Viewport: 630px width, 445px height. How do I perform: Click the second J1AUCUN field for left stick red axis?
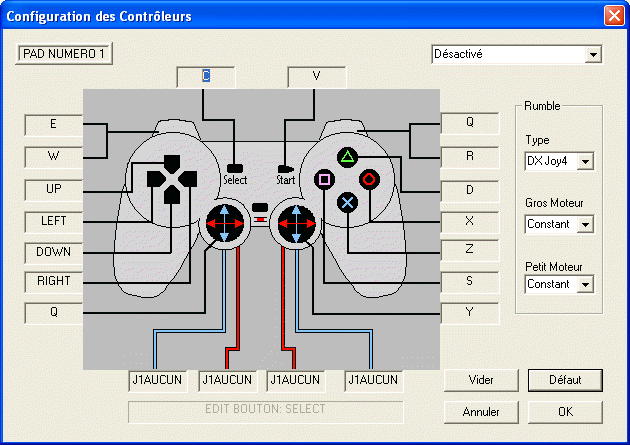coord(227,380)
